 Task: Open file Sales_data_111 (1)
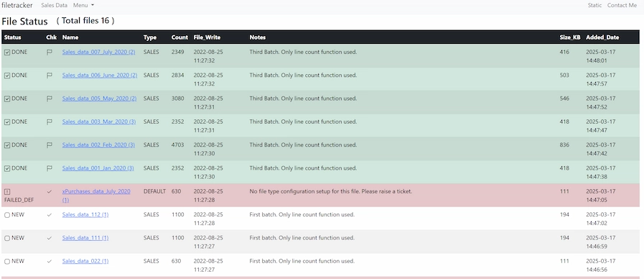pyautogui.click(x=85, y=238)
